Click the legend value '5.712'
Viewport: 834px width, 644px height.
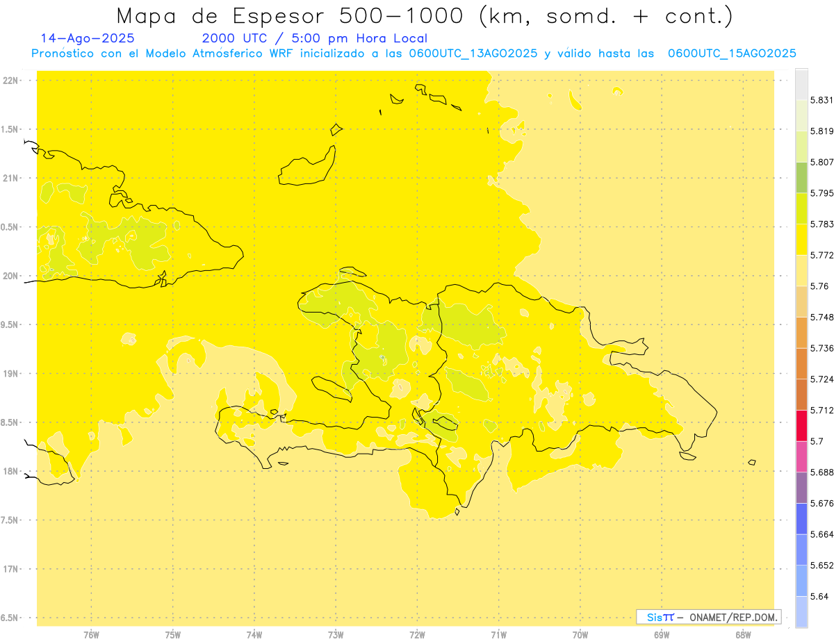(822, 411)
